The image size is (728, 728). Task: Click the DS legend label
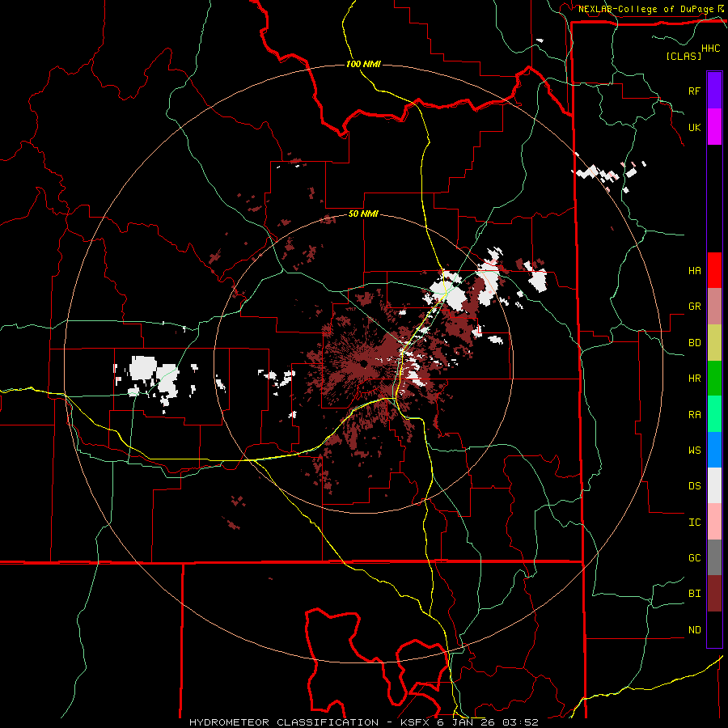click(x=694, y=486)
